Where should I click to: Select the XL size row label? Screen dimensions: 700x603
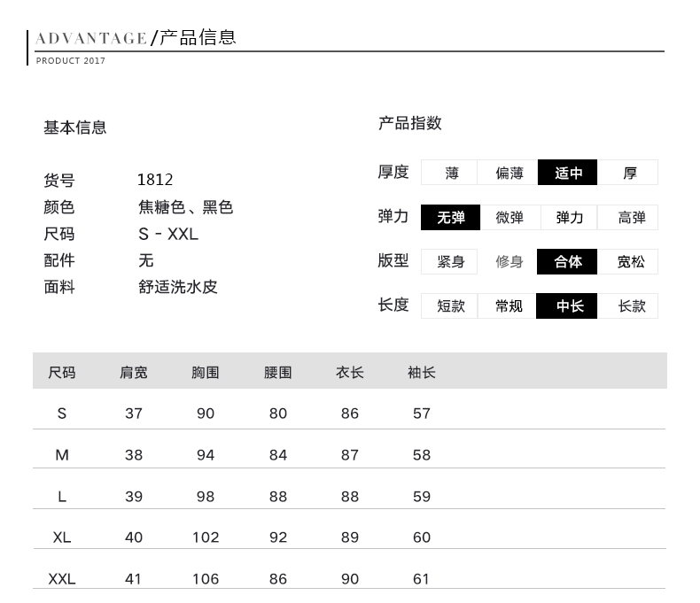coord(61,537)
